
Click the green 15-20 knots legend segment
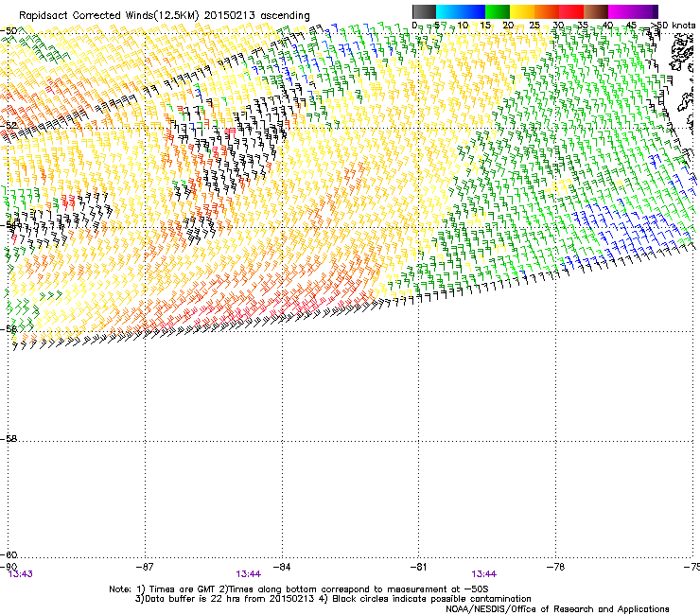pyautogui.click(x=498, y=11)
